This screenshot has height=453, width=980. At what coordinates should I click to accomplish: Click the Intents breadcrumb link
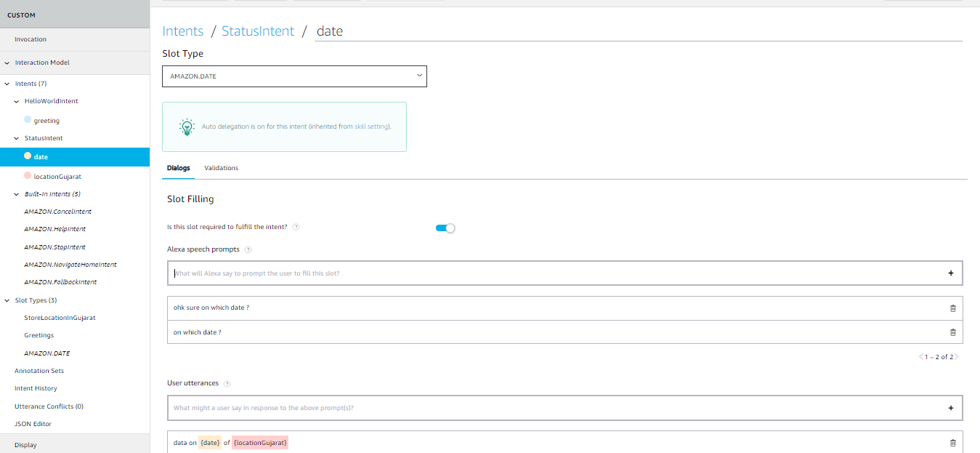183,31
